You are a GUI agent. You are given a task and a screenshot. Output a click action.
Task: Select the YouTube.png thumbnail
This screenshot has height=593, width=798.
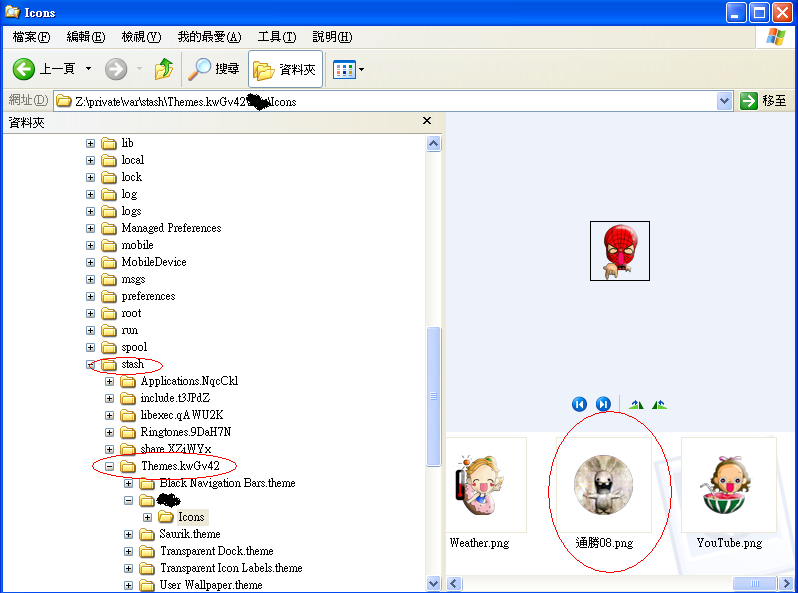point(728,485)
